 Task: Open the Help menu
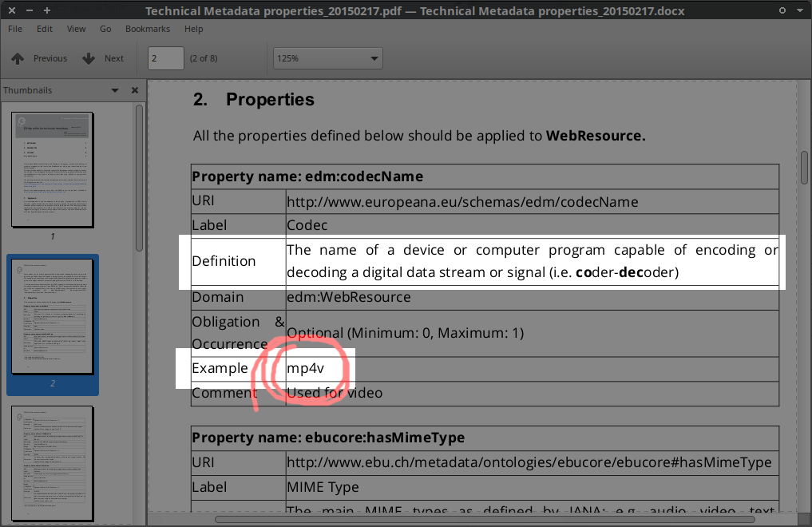tap(194, 29)
